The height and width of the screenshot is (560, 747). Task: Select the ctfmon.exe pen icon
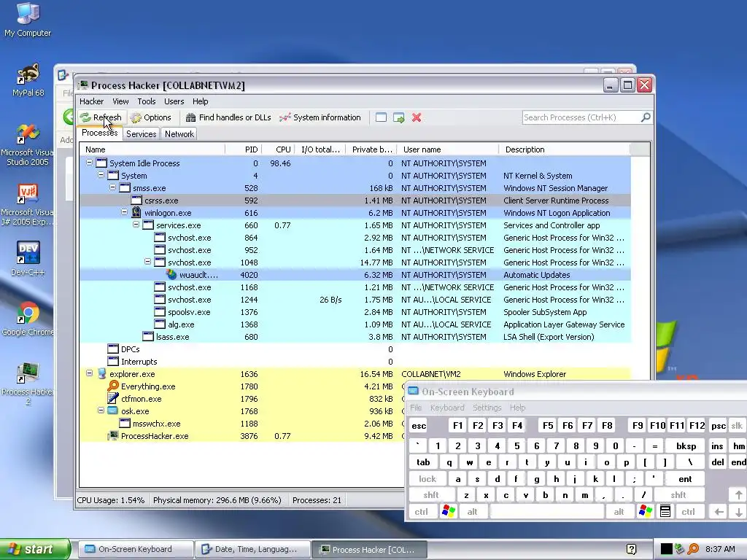(x=113, y=399)
